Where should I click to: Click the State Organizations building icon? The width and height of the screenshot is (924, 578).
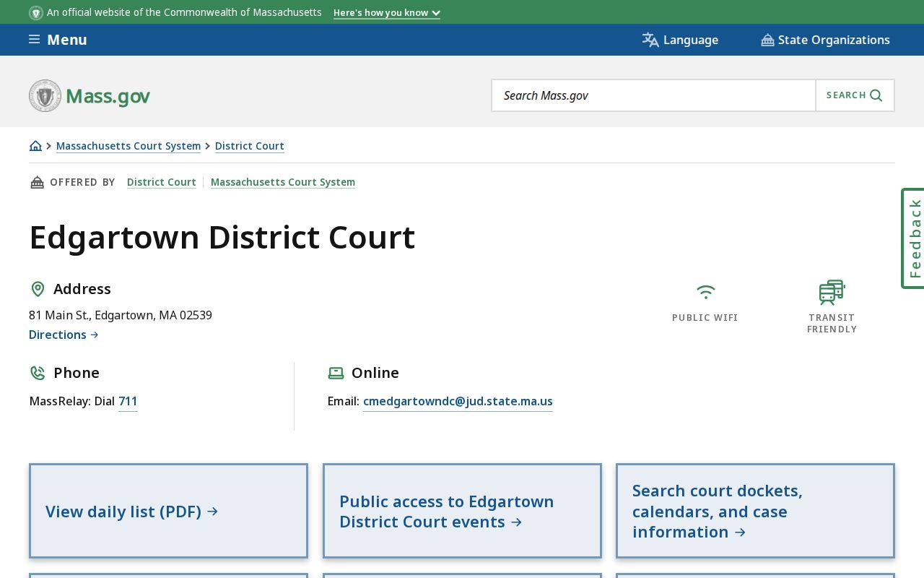767,40
